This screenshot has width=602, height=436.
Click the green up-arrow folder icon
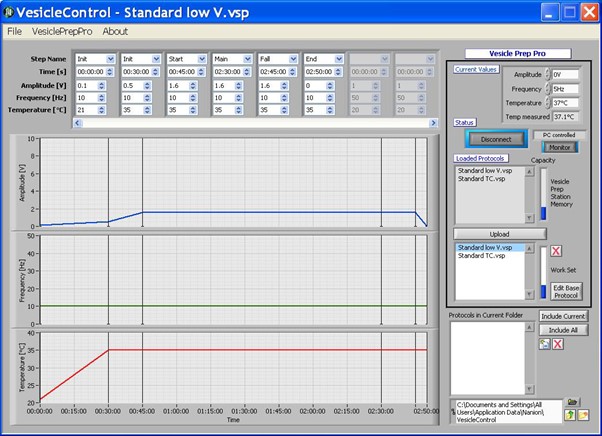click(x=570, y=415)
